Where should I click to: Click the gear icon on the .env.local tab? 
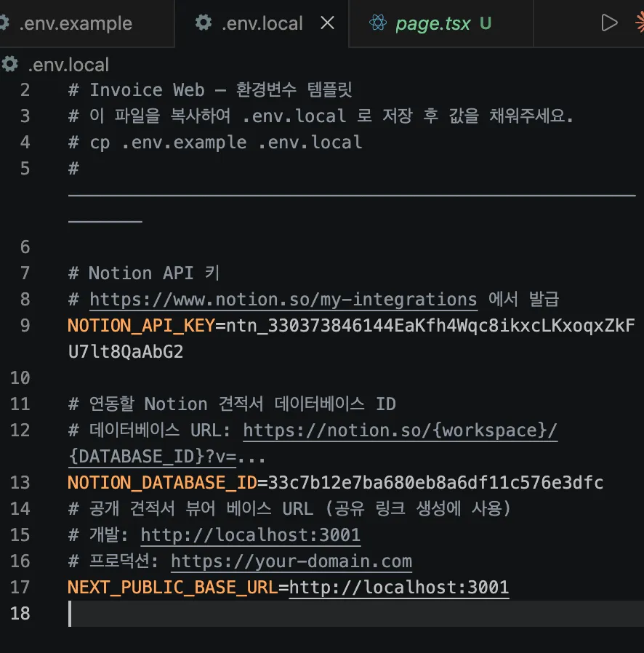203,23
